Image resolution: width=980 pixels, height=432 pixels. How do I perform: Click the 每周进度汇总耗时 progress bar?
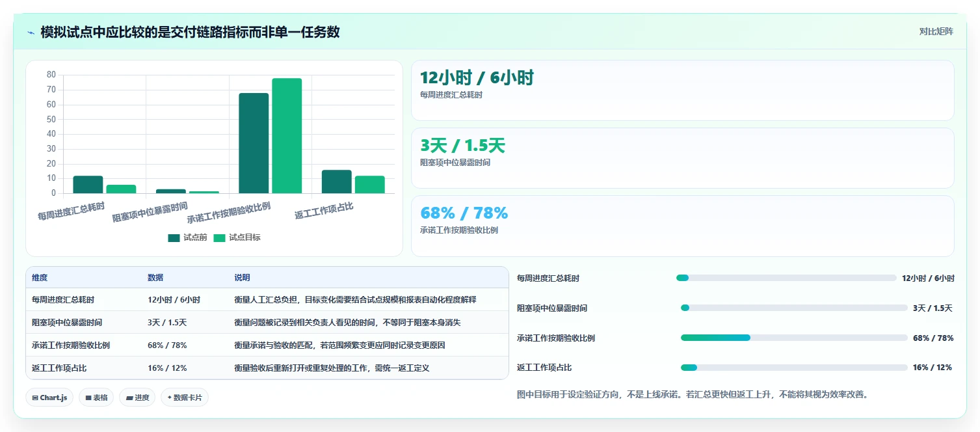pyautogui.click(x=786, y=278)
